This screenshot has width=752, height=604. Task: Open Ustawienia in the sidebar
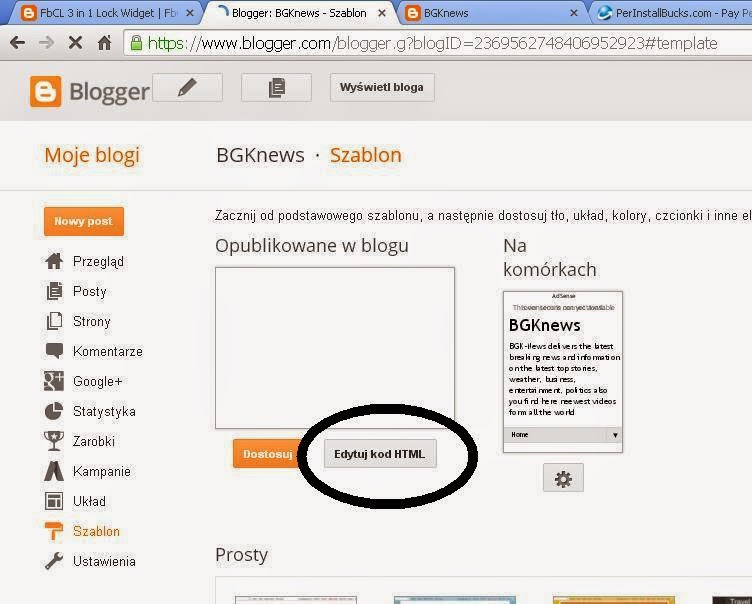tap(104, 561)
